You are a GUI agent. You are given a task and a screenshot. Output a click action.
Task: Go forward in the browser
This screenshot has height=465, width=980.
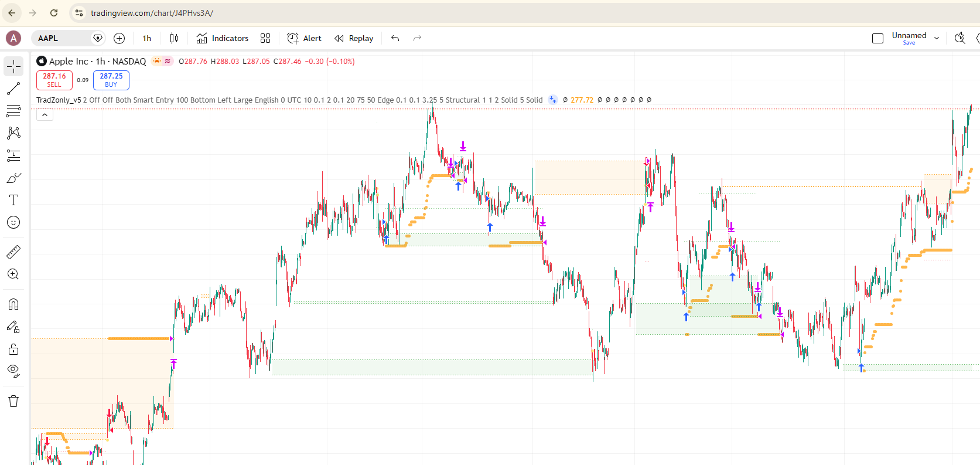click(33, 13)
